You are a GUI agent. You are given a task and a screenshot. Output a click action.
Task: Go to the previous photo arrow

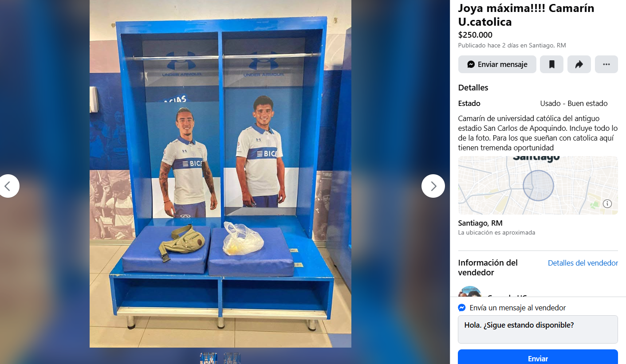coord(8,186)
